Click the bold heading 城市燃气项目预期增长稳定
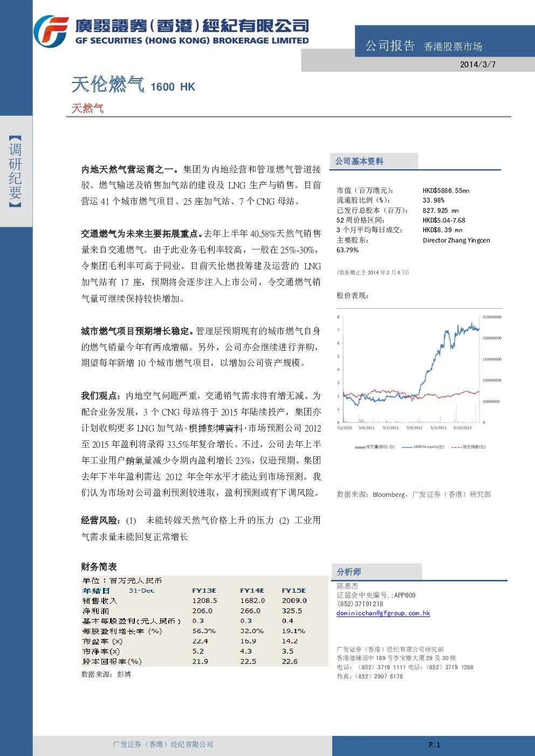535x756 pixels. pyautogui.click(x=137, y=331)
